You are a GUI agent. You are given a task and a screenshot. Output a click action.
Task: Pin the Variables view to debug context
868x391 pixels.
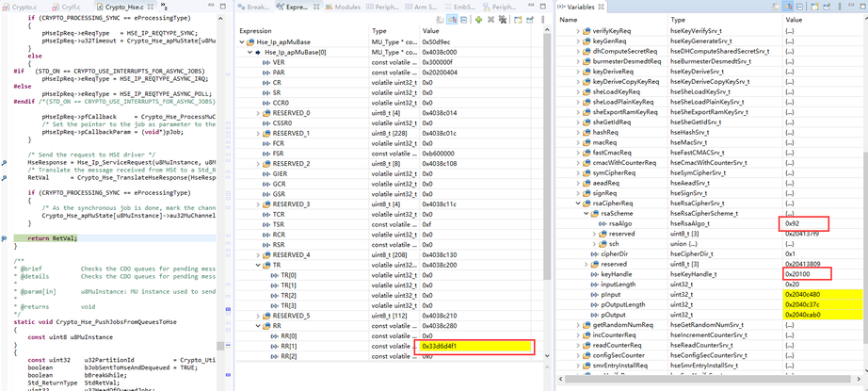click(827, 6)
